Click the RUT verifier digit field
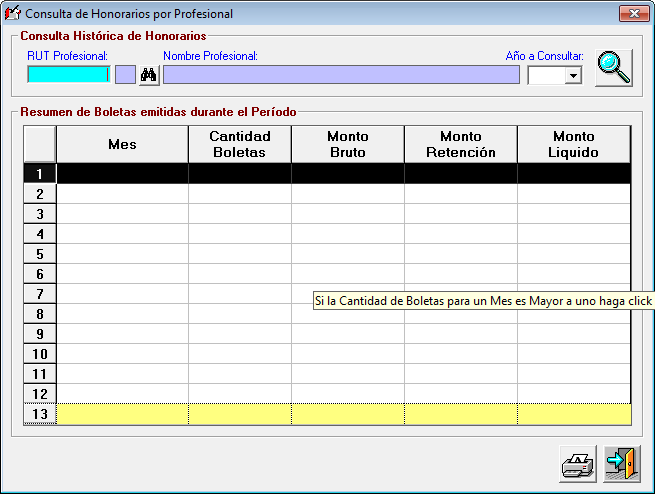 (125, 75)
